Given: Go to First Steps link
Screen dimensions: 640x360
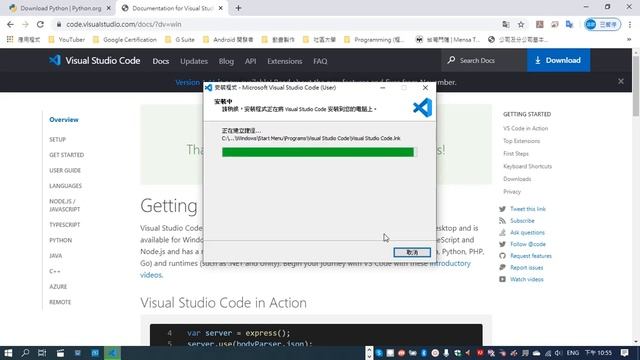Looking at the screenshot, I should point(516,153).
